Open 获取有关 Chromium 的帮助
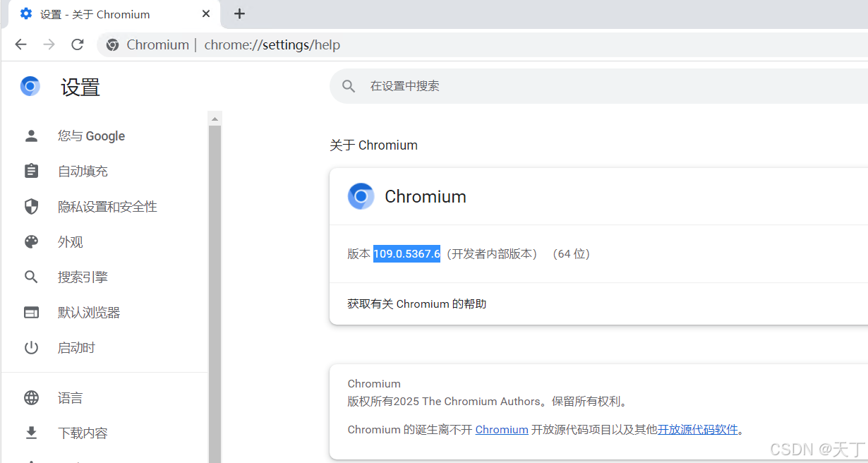 click(x=417, y=304)
